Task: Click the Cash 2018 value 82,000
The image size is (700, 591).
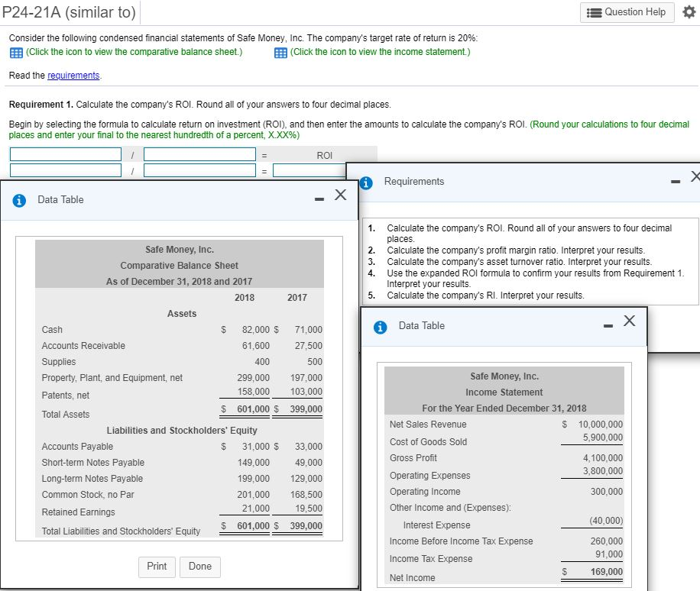Action: tap(256, 330)
